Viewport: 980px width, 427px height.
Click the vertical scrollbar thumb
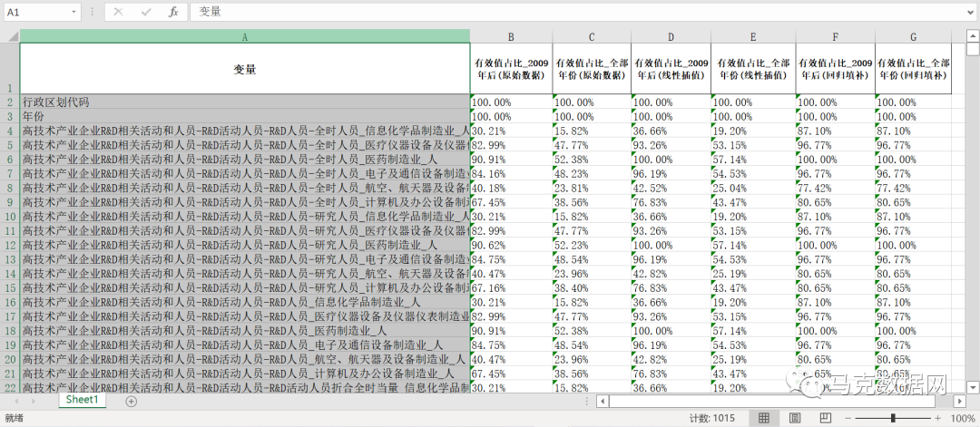(x=973, y=49)
